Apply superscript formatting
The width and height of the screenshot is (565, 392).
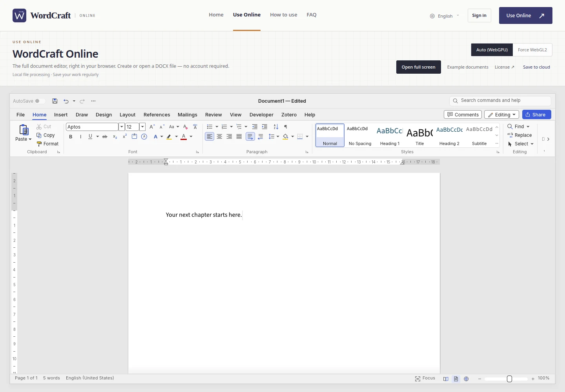(125, 136)
